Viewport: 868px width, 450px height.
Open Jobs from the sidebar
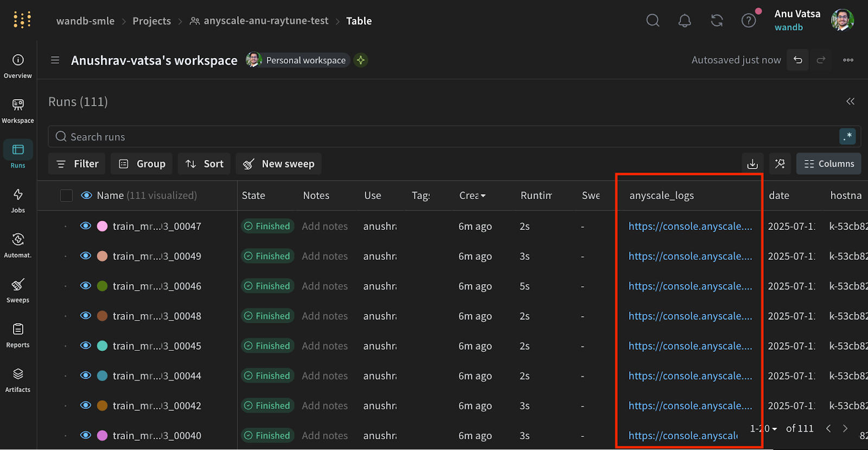tap(18, 201)
